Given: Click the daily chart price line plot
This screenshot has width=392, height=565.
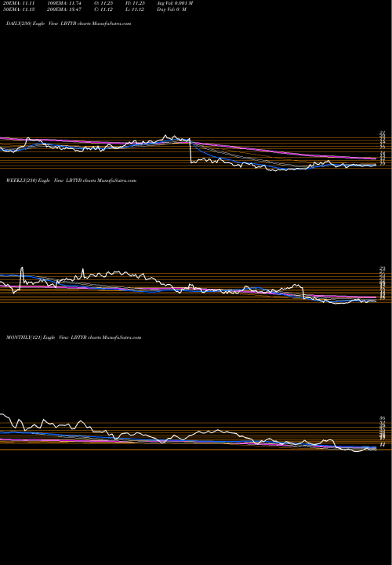Looking at the screenshot, I should 188,153.
